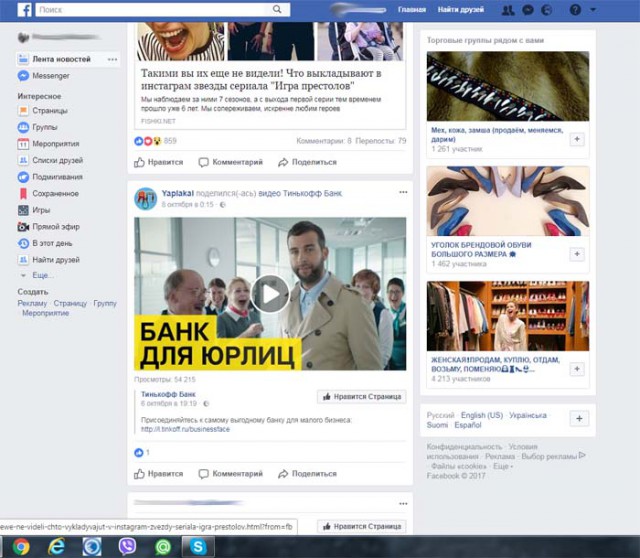Click the Страницу create link

pyautogui.click(x=70, y=303)
